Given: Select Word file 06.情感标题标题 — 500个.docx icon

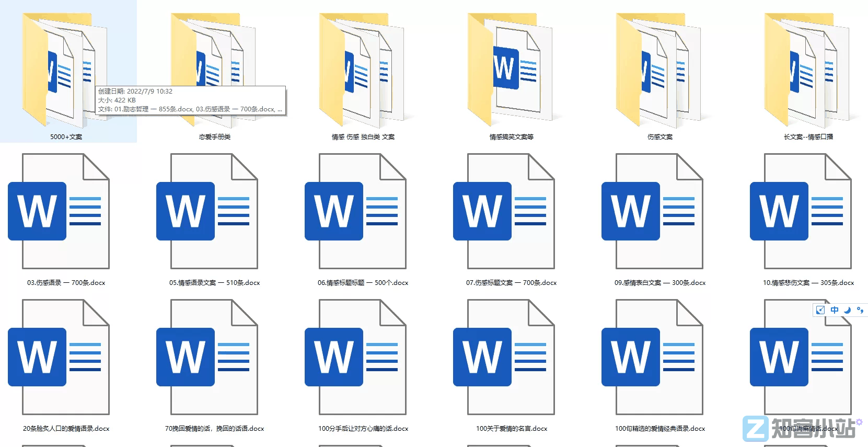Looking at the screenshot, I should click(x=355, y=211).
